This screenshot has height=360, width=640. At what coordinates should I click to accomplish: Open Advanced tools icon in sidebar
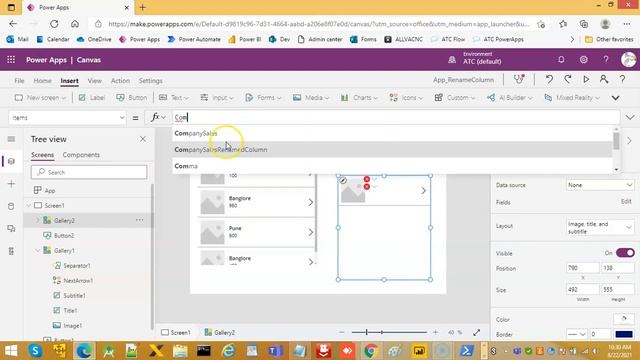pyautogui.click(x=11, y=251)
